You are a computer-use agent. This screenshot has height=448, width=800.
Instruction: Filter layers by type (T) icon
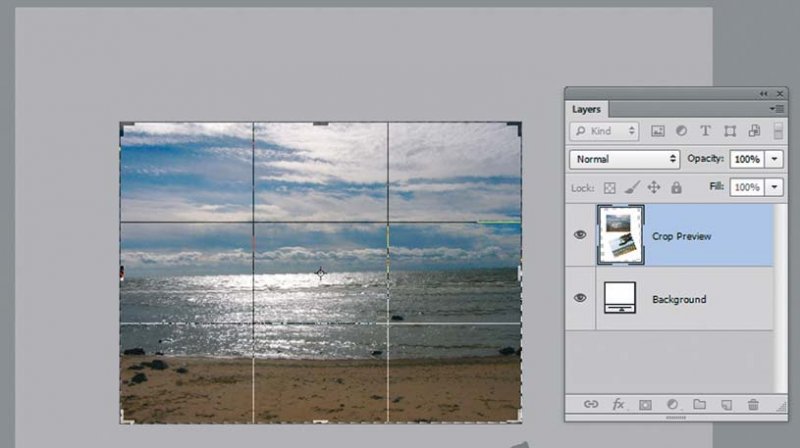point(705,131)
